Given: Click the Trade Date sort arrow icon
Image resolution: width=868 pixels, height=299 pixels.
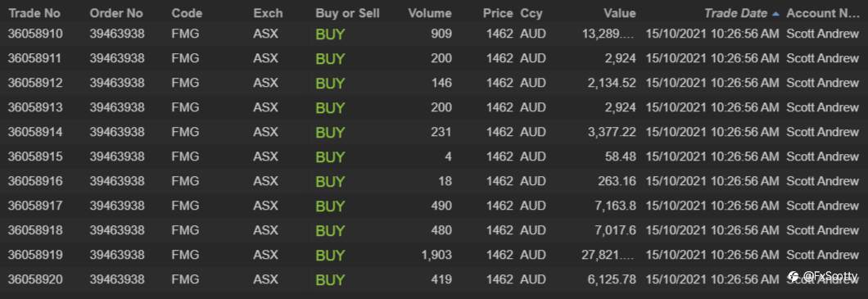Looking at the screenshot, I should tap(775, 13).
